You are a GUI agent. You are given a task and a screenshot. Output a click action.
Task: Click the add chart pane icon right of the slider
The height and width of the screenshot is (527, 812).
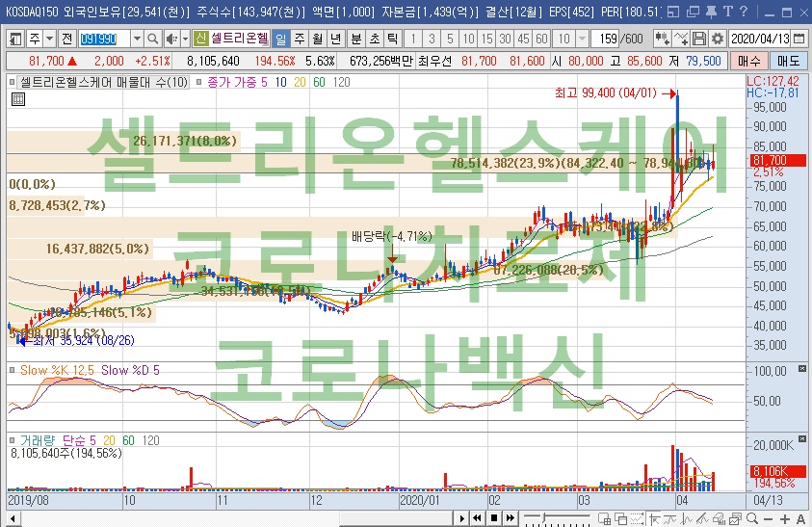tap(604, 518)
